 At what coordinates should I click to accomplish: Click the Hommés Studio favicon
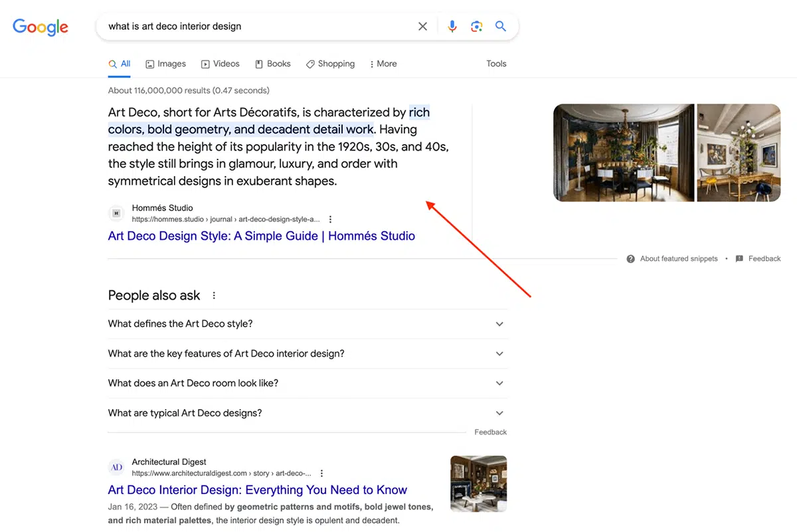click(116, 213)
